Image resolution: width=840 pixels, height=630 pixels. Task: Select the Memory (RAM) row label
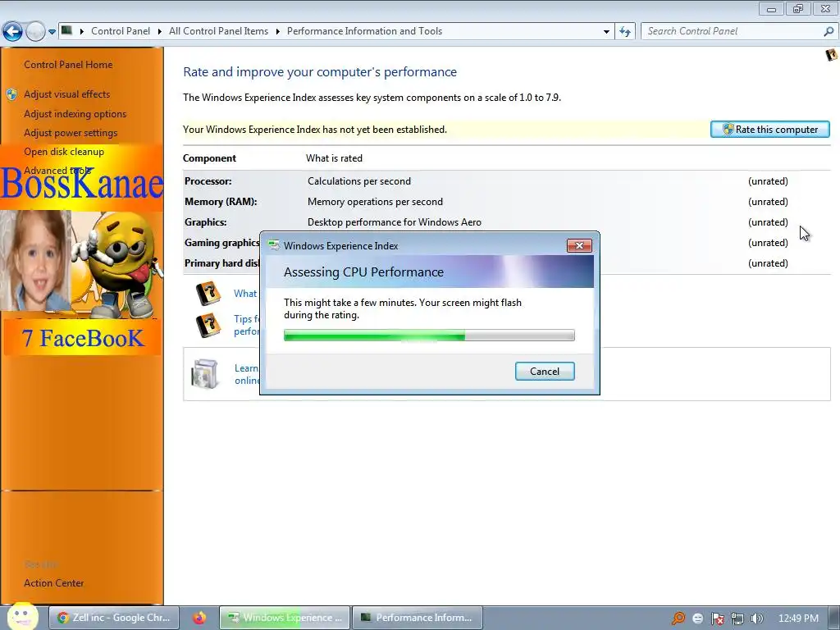tap(221, 202)
